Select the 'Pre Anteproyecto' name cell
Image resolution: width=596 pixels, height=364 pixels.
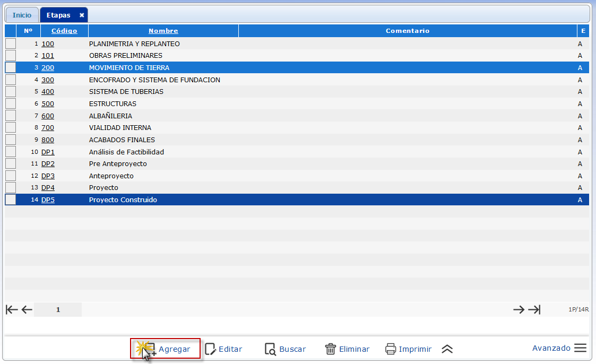(x=118, y=164)
